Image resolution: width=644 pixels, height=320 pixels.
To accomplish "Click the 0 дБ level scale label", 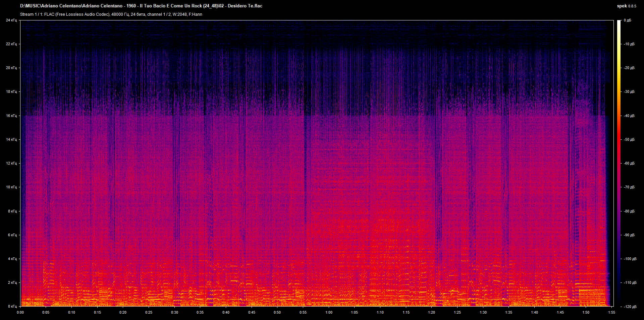I will (x=628, y=20).
